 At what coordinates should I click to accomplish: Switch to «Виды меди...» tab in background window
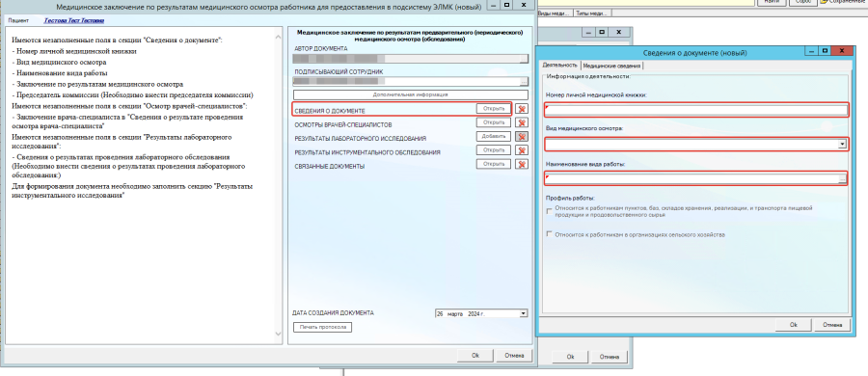point(555,13)
